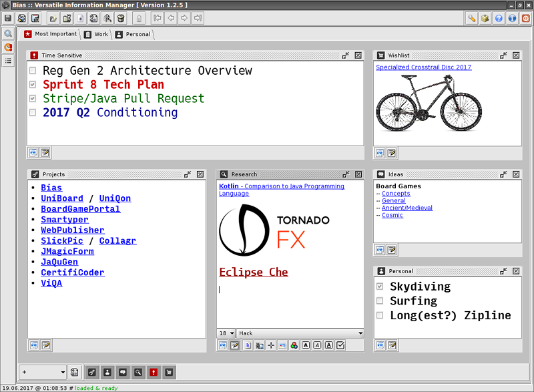Click the trash can delete icon in the toolbar
The width and height of the screenshot is (534, 392).
pos(121,18)
